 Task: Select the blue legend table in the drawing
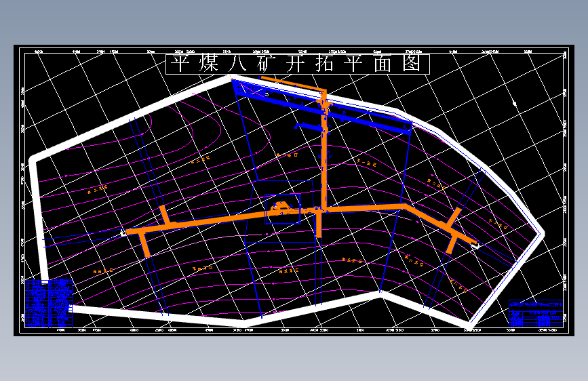click(49, 303)
